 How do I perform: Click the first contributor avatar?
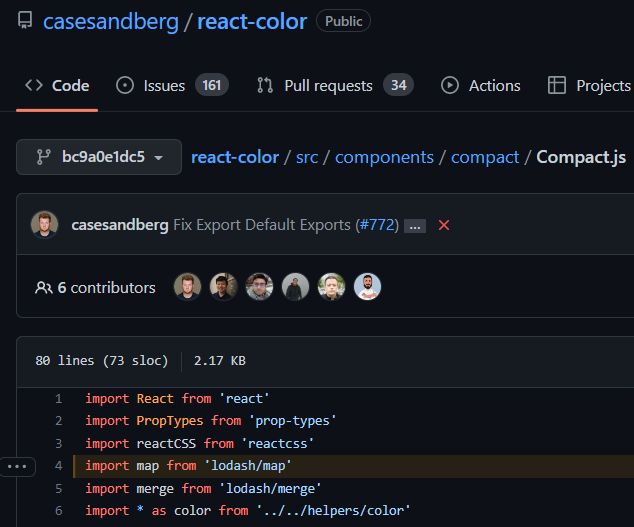point(187,287)
